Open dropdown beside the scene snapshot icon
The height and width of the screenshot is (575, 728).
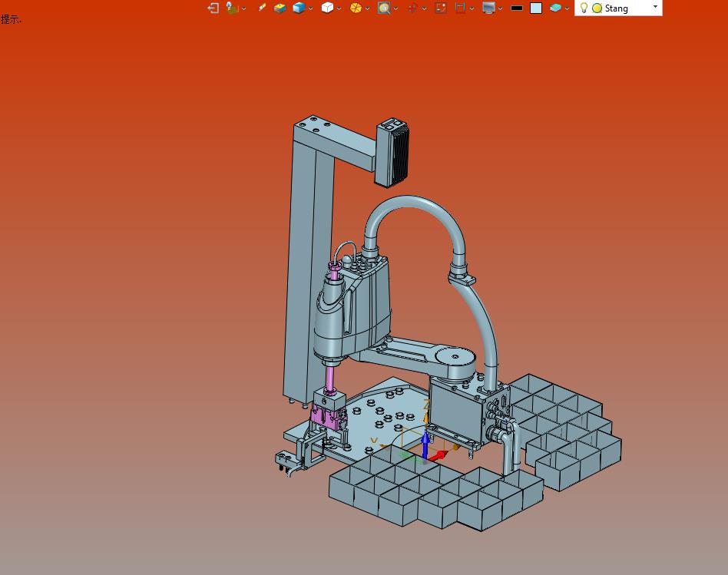pyautogui.click(x=243, y=8)
